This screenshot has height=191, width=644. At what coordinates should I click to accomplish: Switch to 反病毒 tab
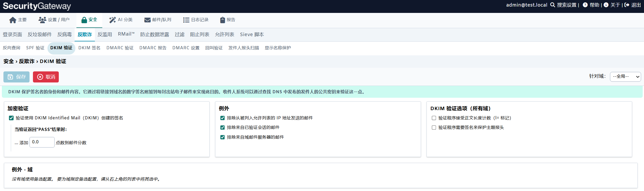(65, 35)
